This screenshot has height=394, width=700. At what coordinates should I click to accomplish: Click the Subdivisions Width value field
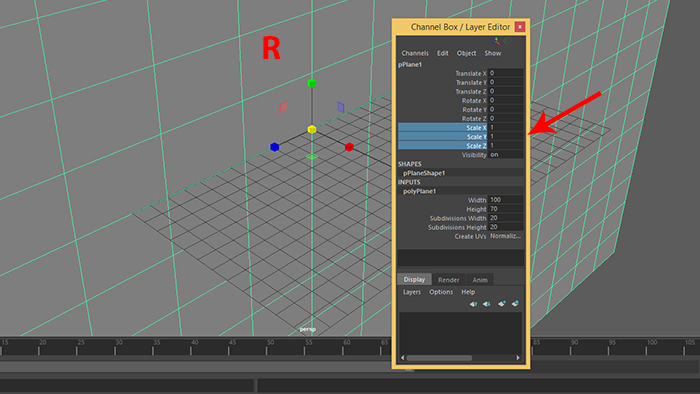(505, 218)
